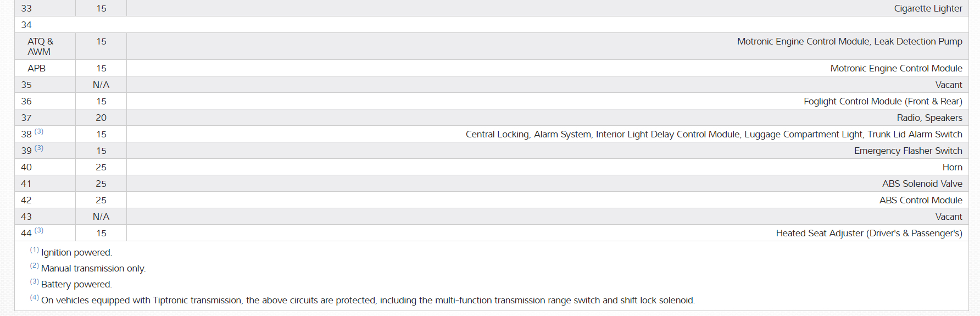Image resolution: width=980 pixels, height=316 pixels.
Task: Click the 'ABS Solenoid Valve' text
Action: [x=922, y=184]
